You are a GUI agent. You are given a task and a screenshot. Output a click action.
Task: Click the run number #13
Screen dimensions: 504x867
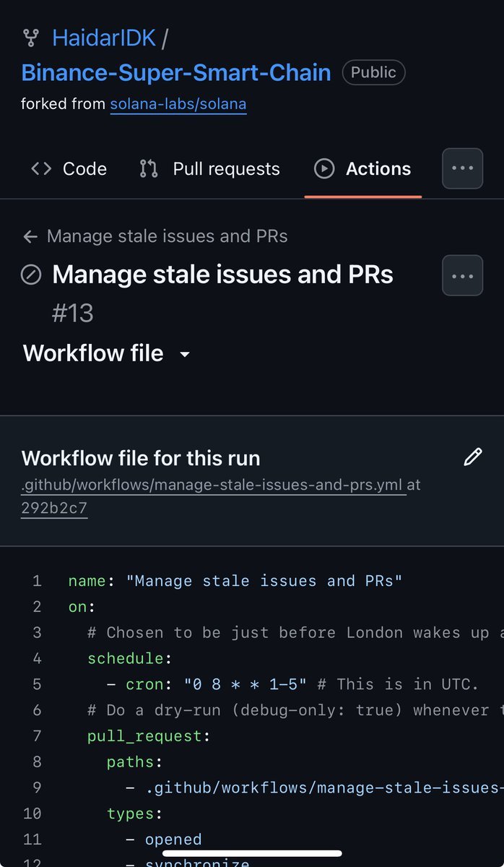pyautogui.click(x=73, y=314)
